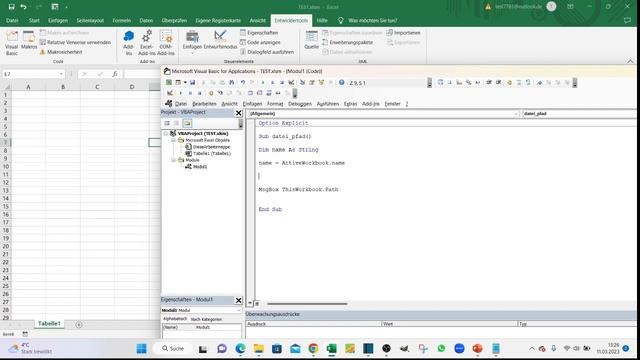Open Chrome from the taskbar
The image size is (640, 360).
point(313,349)
